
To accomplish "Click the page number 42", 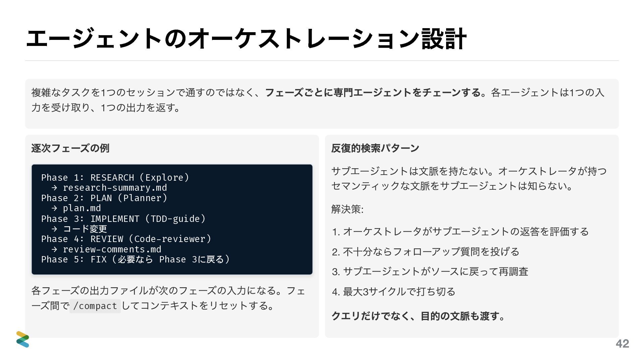I will tap(622, 344).
